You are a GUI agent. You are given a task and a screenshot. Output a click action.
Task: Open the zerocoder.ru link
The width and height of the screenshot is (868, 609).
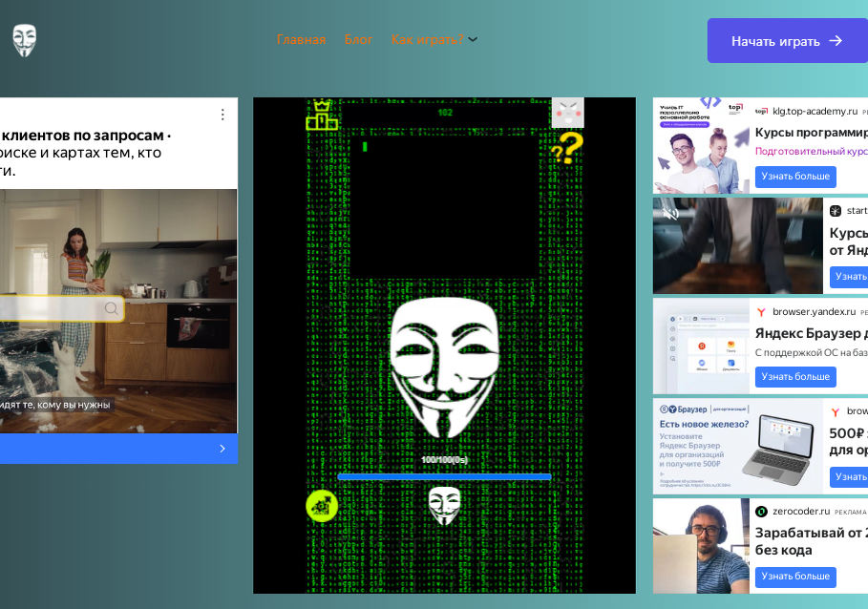pos(801,512)
